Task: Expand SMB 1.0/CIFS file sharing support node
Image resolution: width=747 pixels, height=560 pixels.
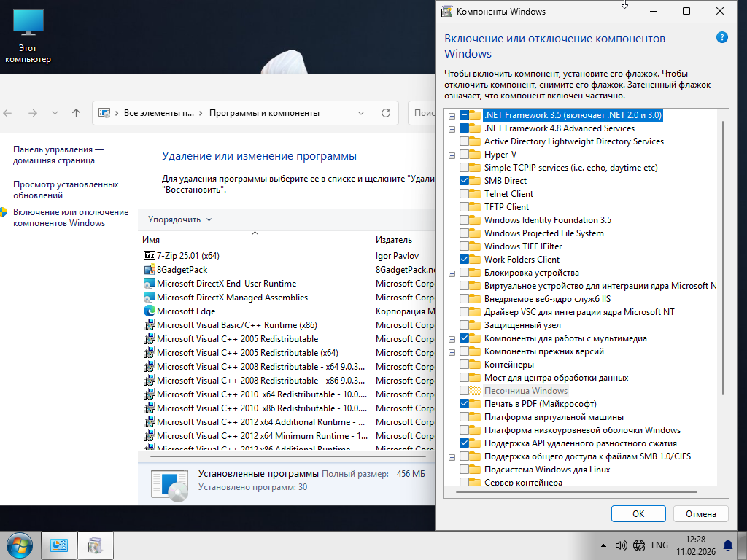Action: [452, 457]
